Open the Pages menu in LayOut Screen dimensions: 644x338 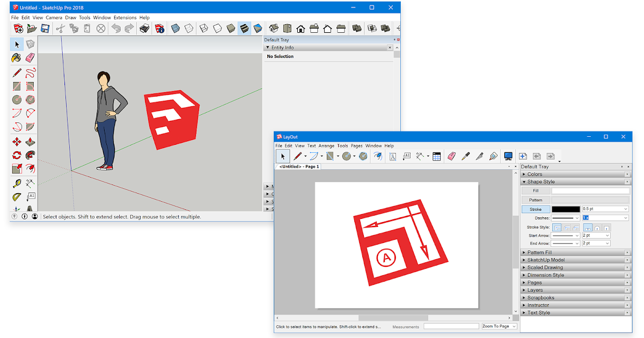coord(357,146)
